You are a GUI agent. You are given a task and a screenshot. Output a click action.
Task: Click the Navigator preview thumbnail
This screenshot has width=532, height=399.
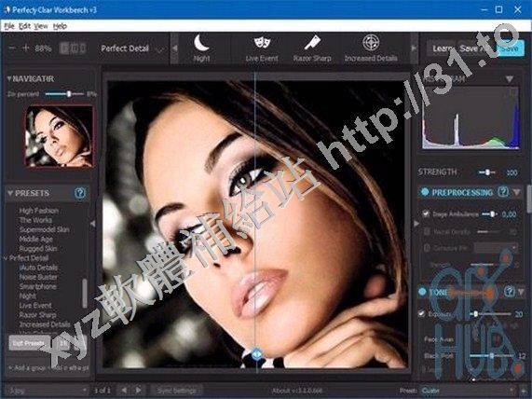pos(60,136)
